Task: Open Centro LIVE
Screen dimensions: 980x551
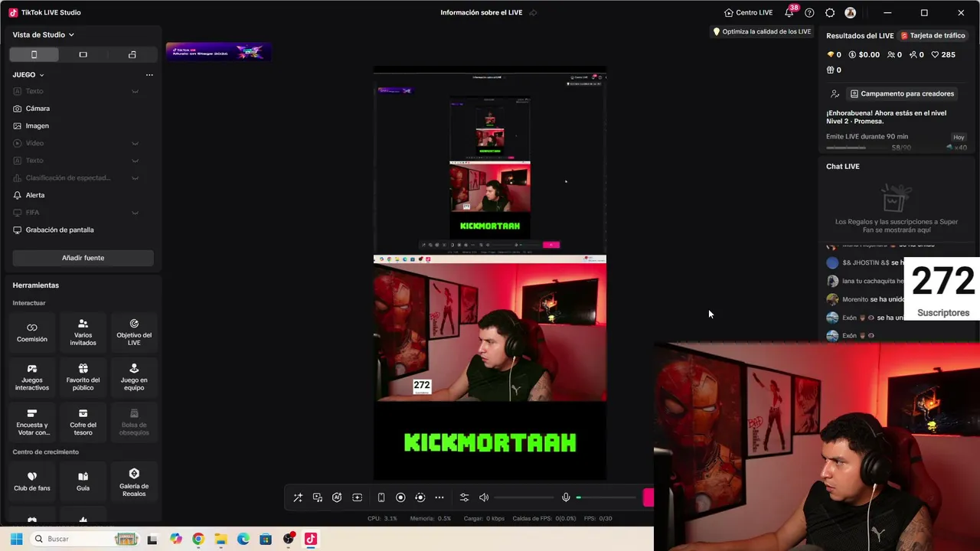Action: (748, 12)
